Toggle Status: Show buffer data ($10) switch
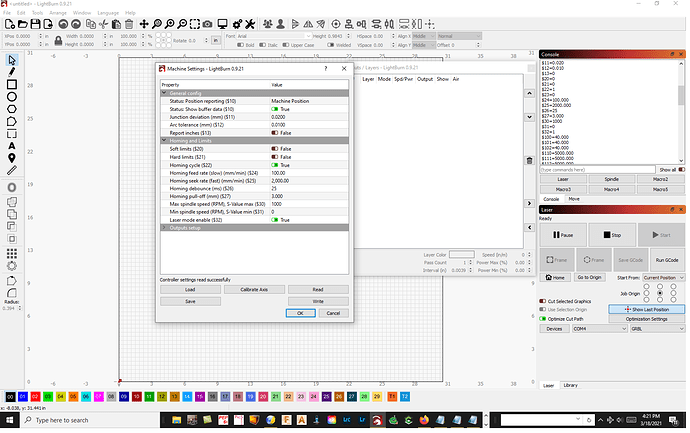The image size is (690, 433). pos(275,109)
